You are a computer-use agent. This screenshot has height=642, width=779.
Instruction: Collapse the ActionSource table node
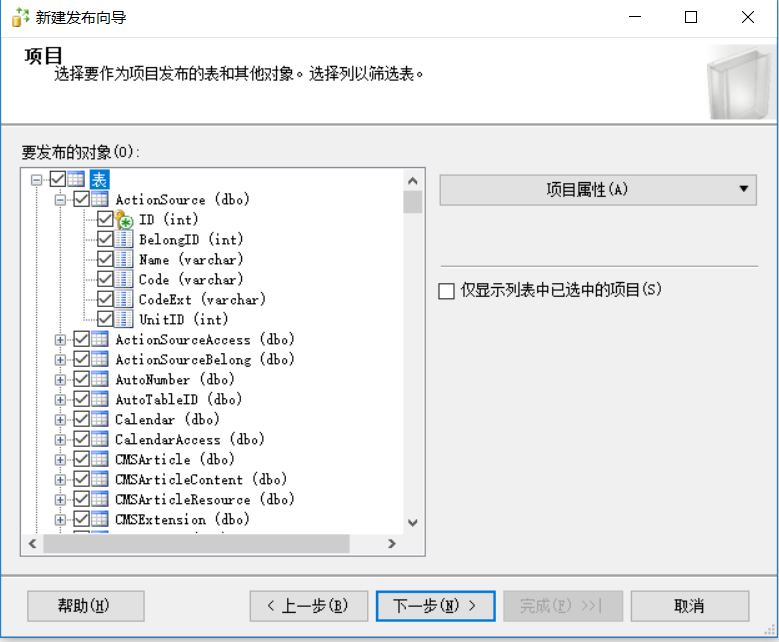(x=60, y=200)
